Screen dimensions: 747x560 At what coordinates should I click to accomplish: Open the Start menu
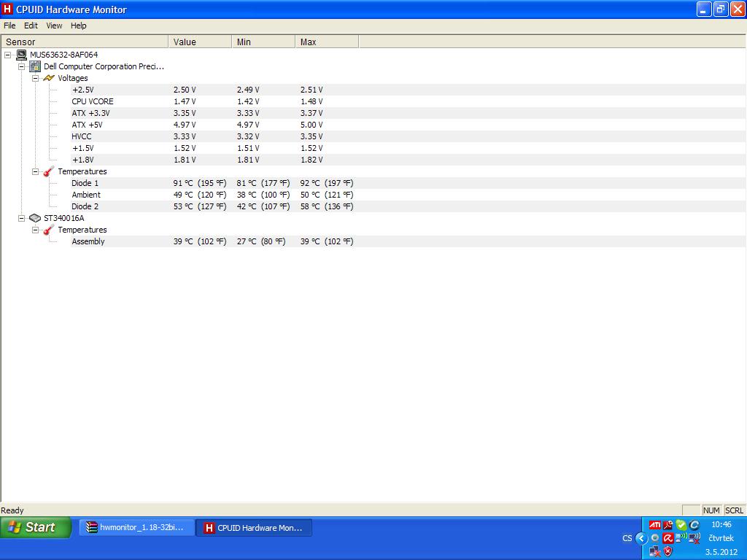pyautogui.click(x=36, y=527)
